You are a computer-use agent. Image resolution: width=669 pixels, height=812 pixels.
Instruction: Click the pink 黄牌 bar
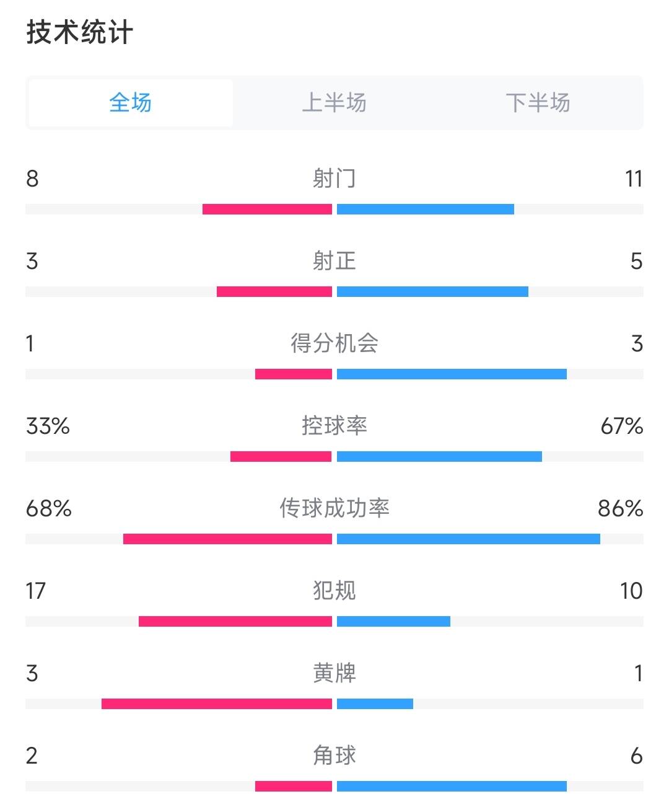tap(217, 704)
